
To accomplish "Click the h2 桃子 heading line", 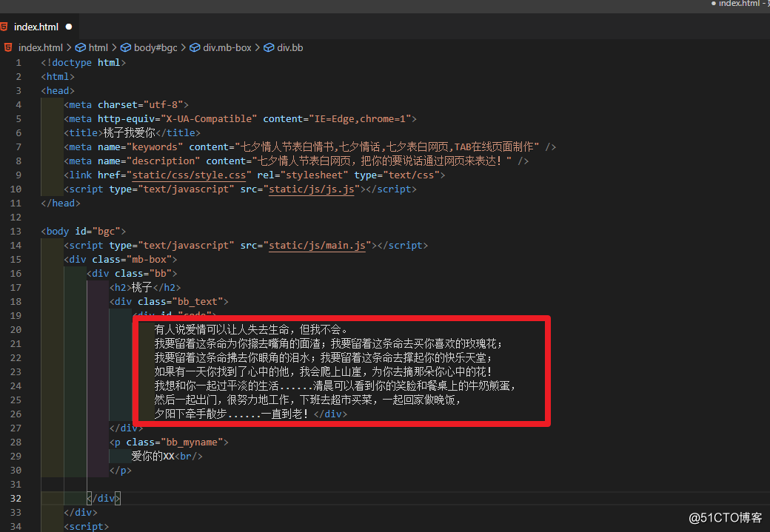I will [x=145, y=288].
